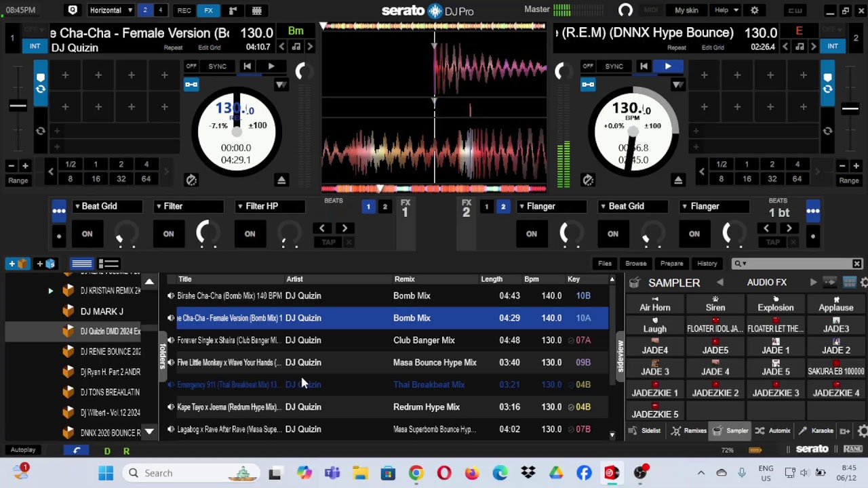The height and width of the screenshot is (488, 868).
Task: Open the Filter effect dropdown in FX 1
Action: click(188, 206)
